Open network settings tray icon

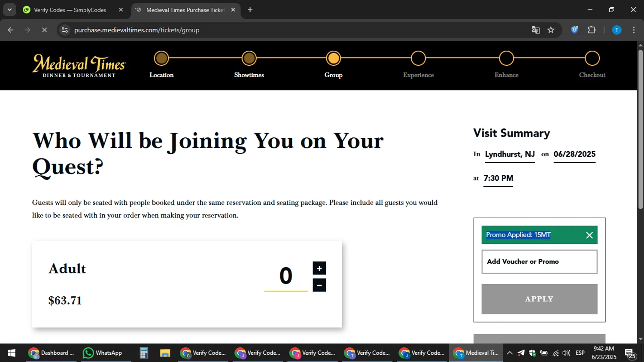[556, 353]
